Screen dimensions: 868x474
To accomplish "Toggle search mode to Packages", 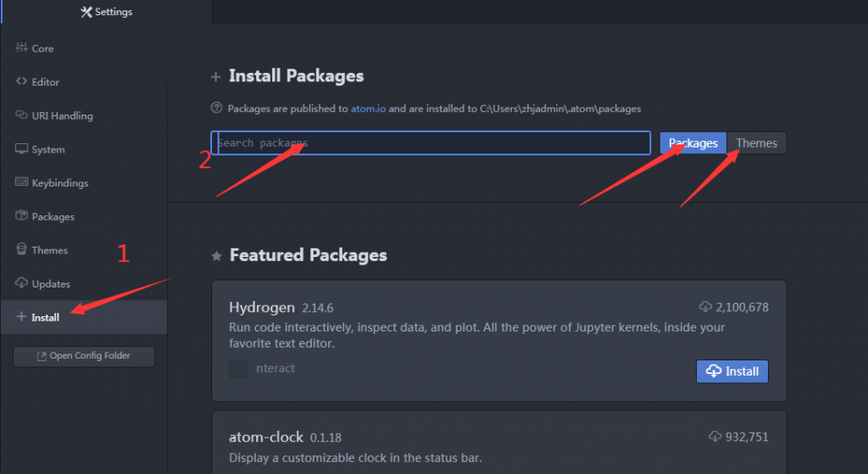I will coord(693,142).
